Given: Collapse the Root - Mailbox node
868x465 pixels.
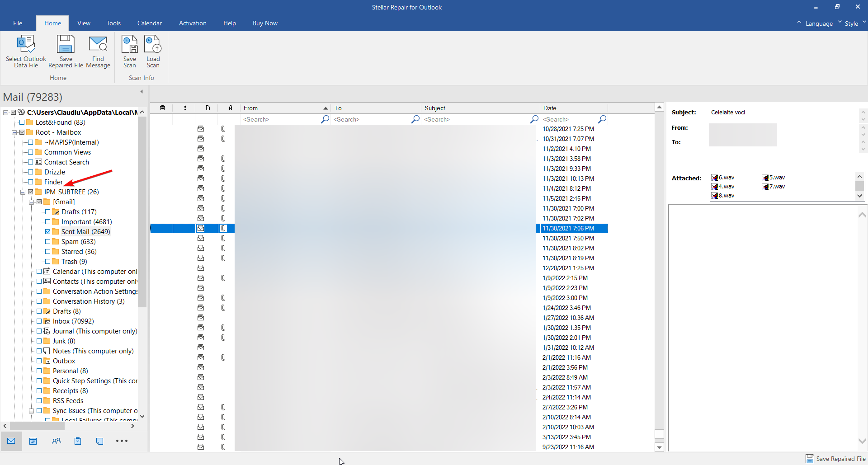Looking at the screenshot, I should coord(14,132).
